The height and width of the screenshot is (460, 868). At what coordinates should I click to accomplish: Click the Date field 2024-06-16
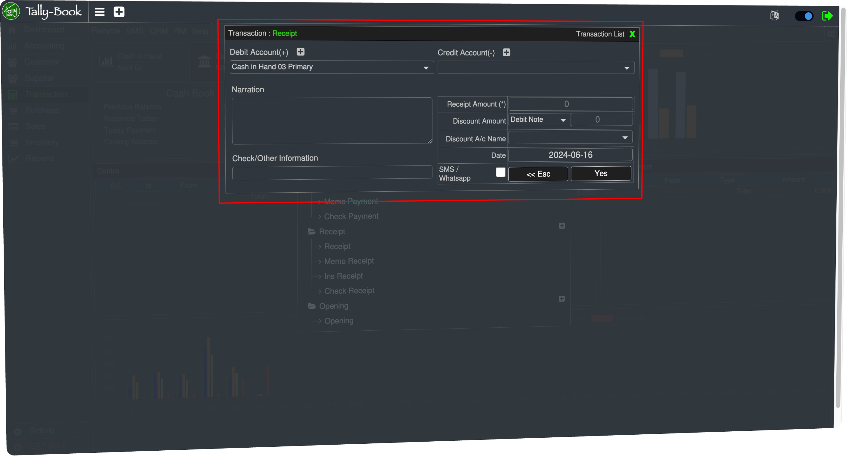point(570,155)
